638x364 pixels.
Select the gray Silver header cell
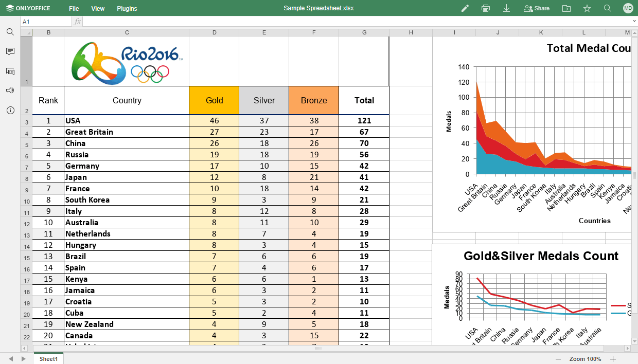tap(264, 100)
